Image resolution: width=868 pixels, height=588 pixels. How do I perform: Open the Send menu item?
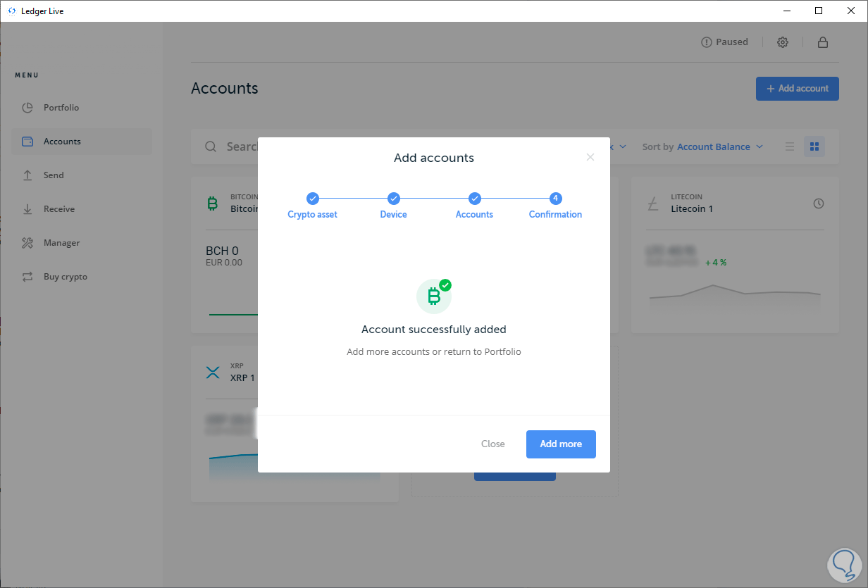82,175
